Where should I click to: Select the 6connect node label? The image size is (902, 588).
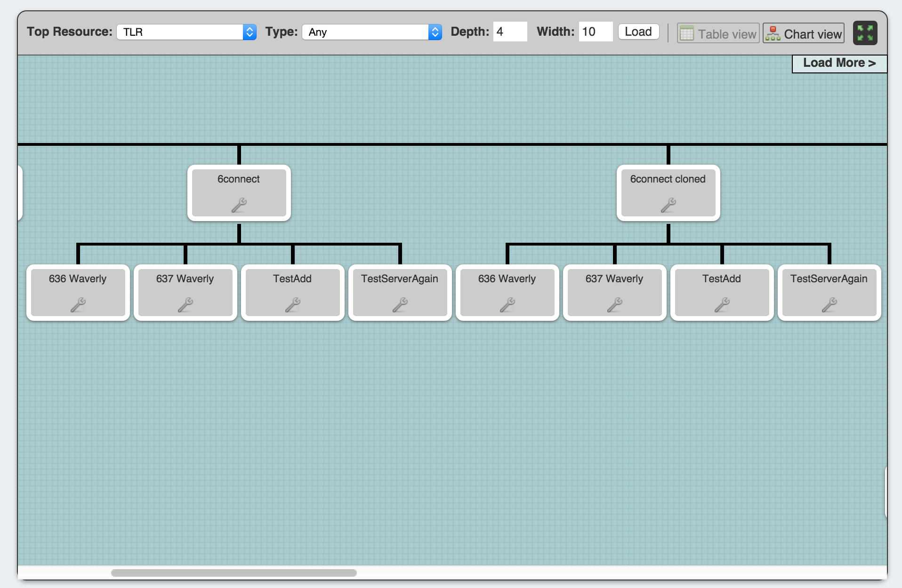pos(239,179)
